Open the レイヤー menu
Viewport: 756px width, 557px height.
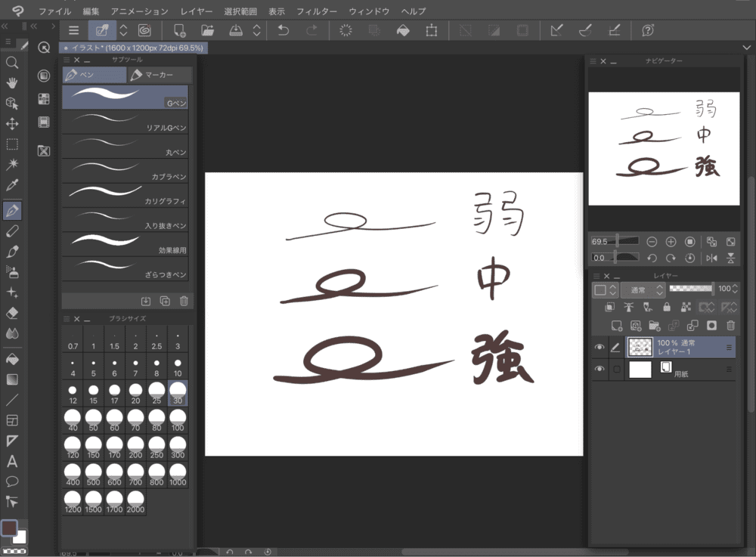[x=197, y=11]
